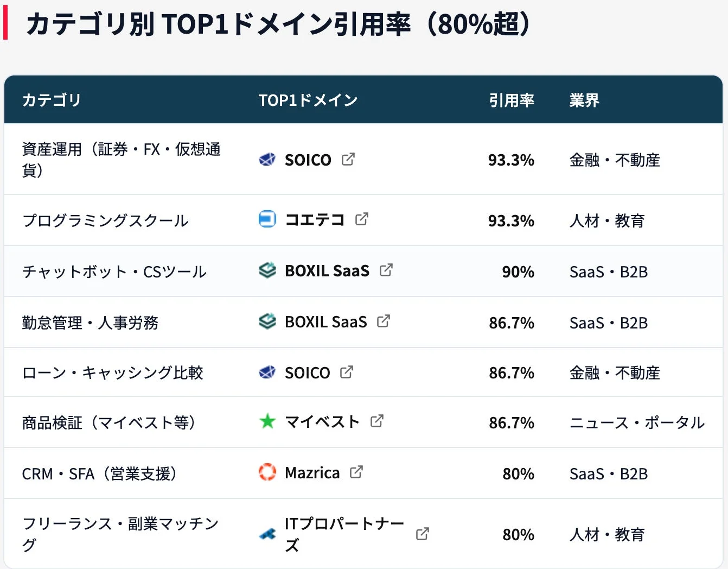The width and height of the screenshot is (728, 569).
Task: Click the カテゴリ column header
Action: pyautogui.click(x=52, y=100)
